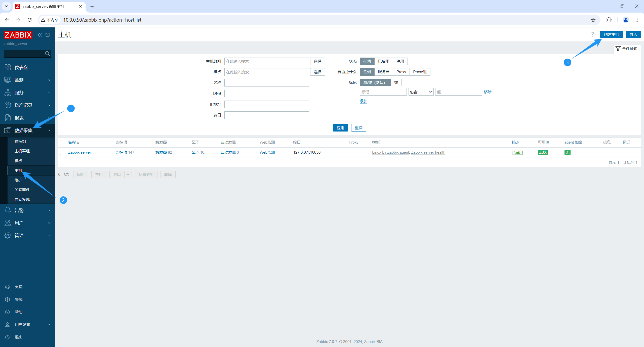Tick the select-all hosts header checkbox
The height and width of the screenshot is (347, 644).
click(63, 143)
